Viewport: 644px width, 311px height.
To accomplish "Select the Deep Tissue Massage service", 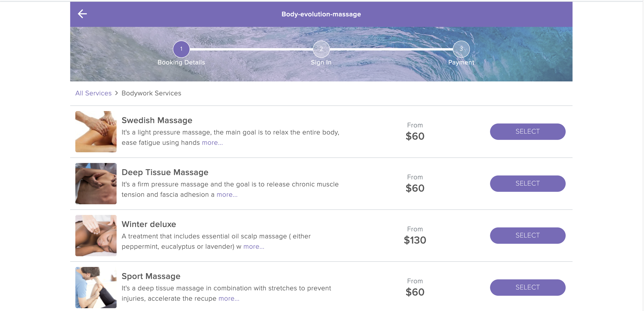I will pyautogui.click(x=527, y=183).
